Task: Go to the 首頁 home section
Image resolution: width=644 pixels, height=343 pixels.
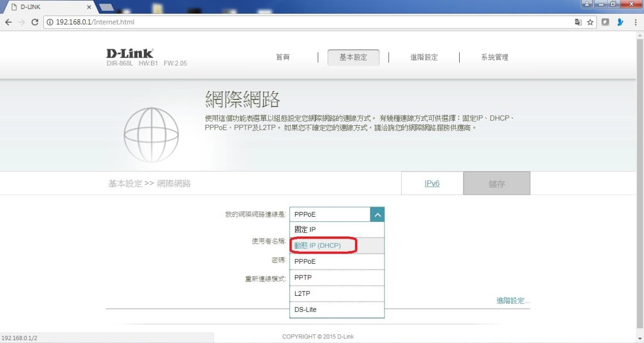Action: 283,57
